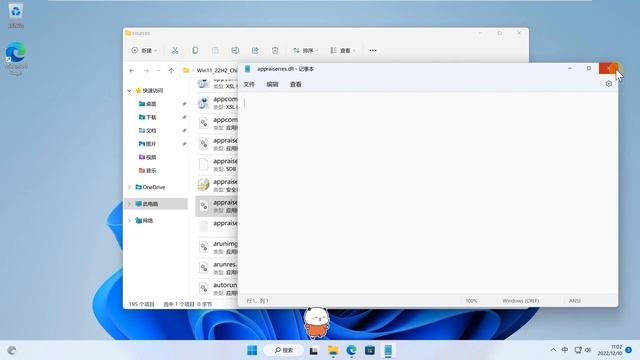Click Share icon in File Explorer toolbar
The image size is (640, 360).
pos(255,50)
